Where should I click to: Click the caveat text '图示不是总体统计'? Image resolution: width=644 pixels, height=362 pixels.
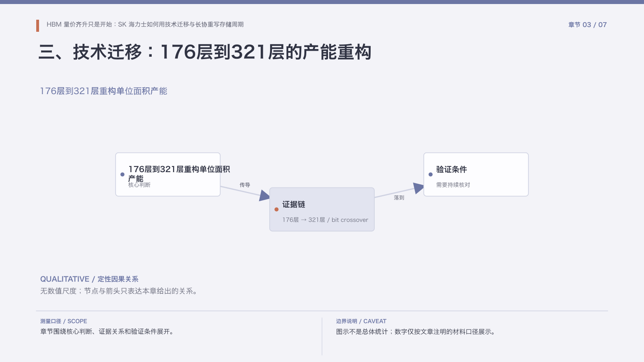362,331
